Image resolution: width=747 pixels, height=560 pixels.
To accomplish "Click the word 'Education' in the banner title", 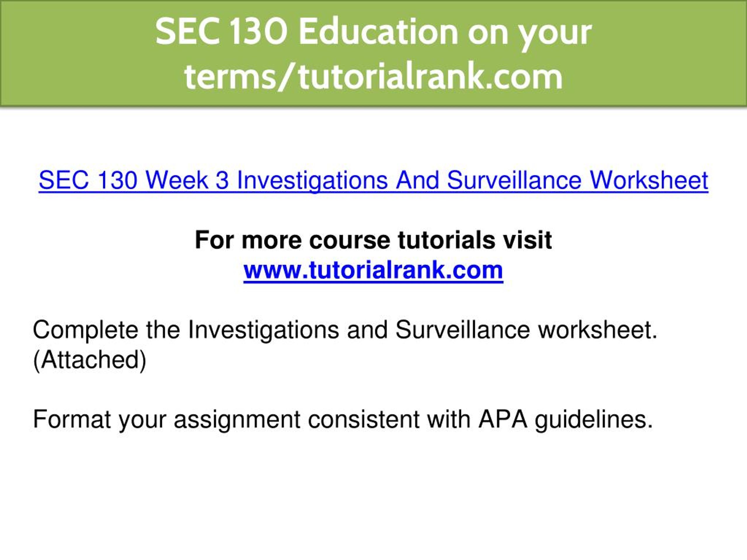I will (378, 32).
